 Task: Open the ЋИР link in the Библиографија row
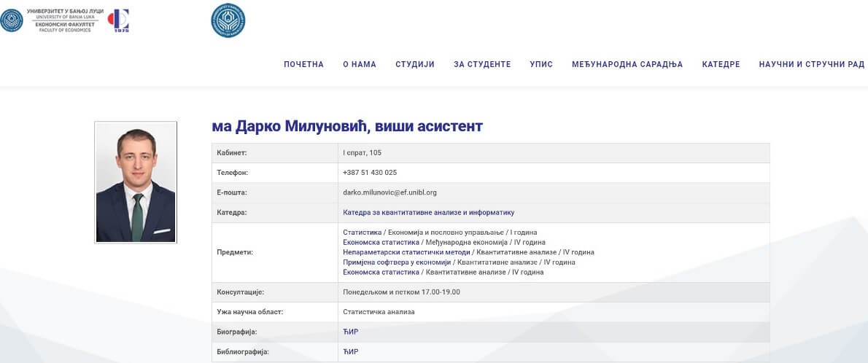(x=350, y=352)
